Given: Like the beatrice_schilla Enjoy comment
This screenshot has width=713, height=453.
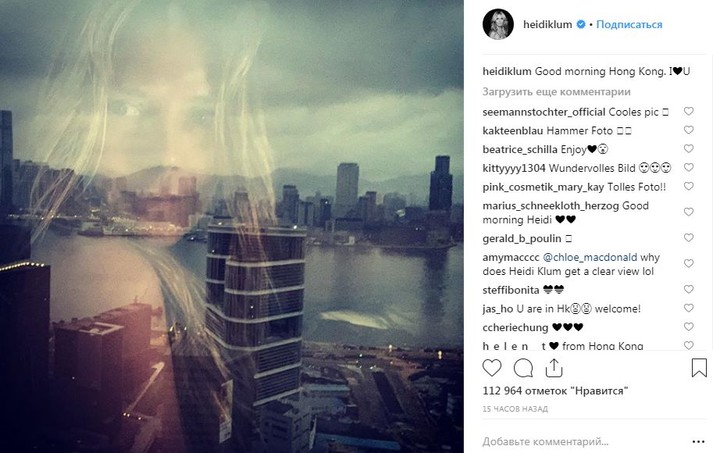Looking at the screenshot, I should pos(689,149).
